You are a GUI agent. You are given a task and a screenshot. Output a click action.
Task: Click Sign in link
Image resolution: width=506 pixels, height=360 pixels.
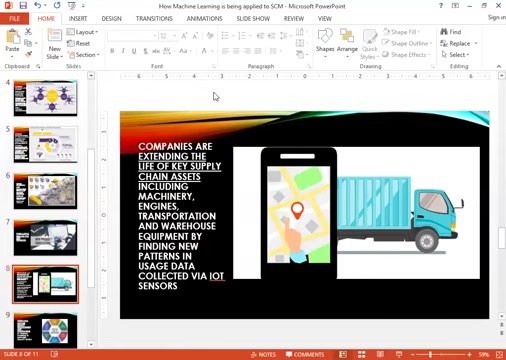coord(497,17)
